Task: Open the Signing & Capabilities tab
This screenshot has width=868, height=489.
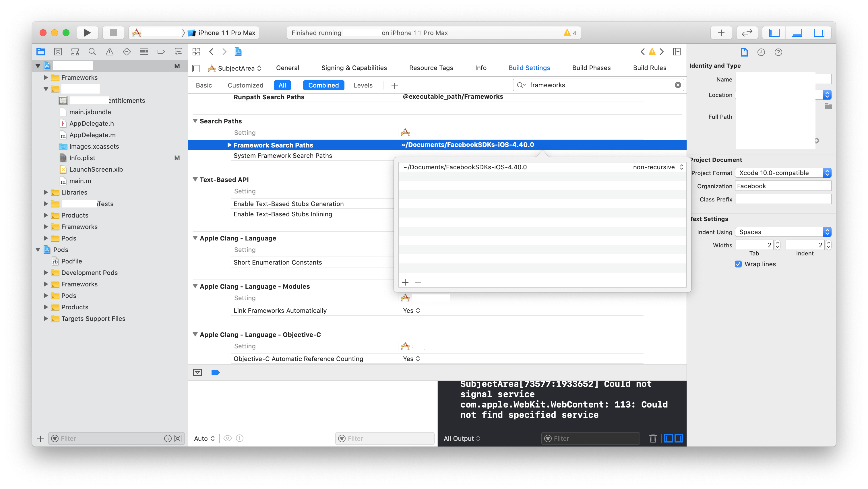Action: [354, 68]
